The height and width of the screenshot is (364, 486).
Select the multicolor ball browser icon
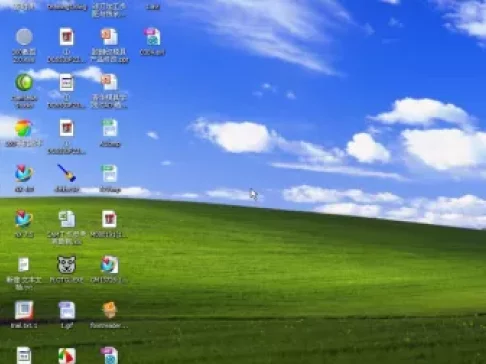coord(23,128)
